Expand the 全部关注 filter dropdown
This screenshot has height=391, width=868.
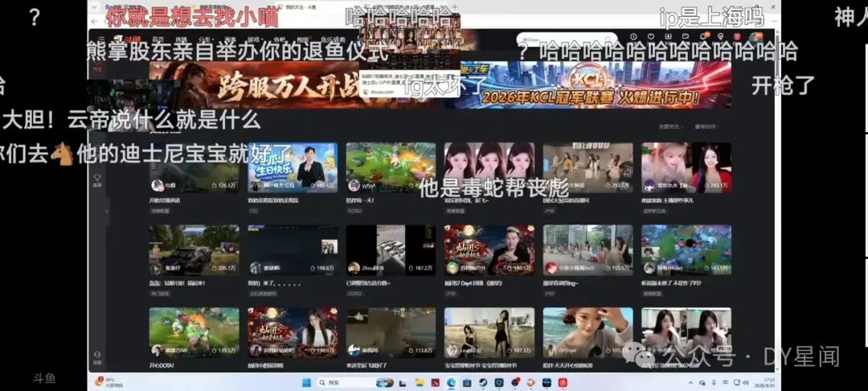point(671,127)
